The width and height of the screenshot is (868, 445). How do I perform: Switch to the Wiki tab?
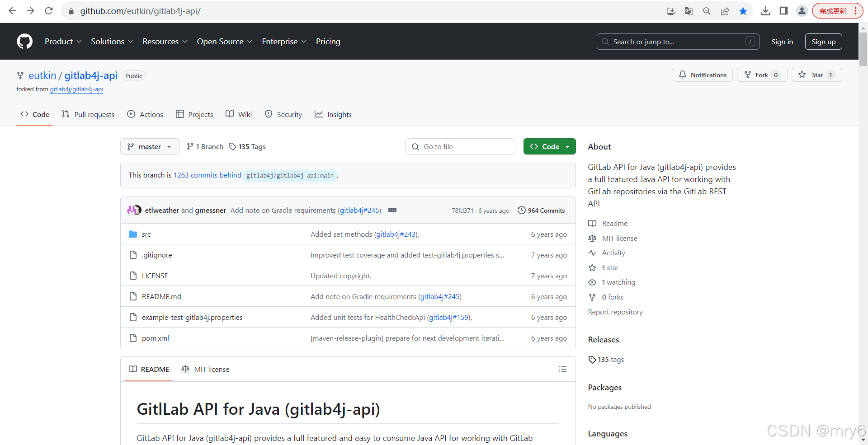[239, 114]
